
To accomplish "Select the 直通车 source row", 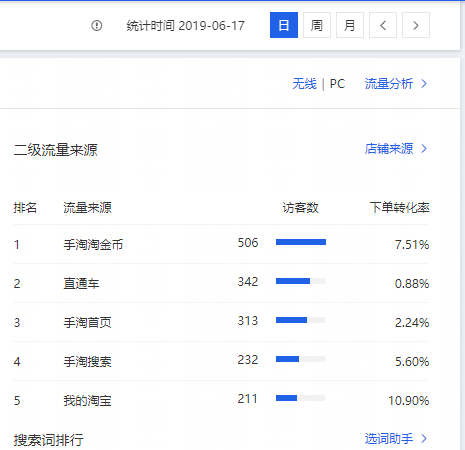I will coord(221,283).
